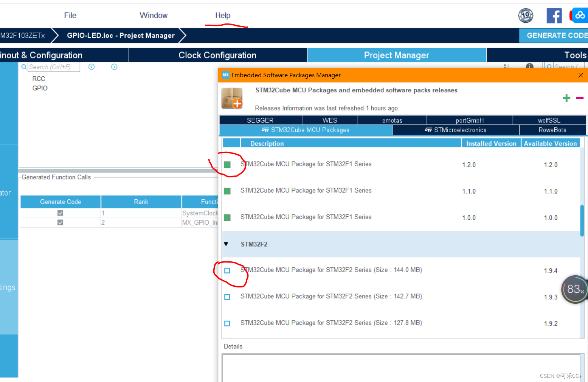Image resolution: width=588 pixels, height=382 pixels.
Task: Click the green plus expand-all icon
Action: point(566,98)
